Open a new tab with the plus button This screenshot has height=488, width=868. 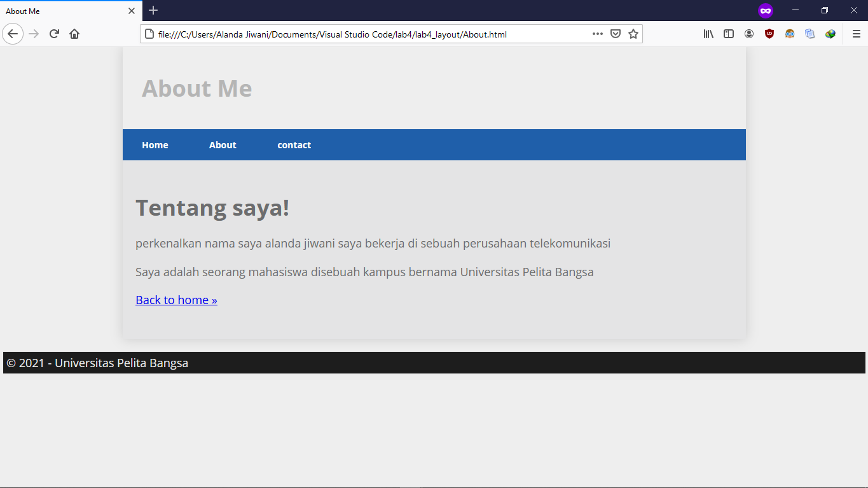(153, 11)
